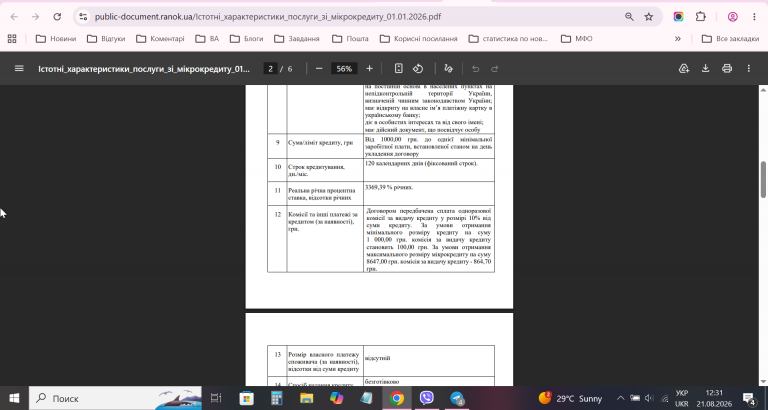This screenshot has width=768, height=410.
Task: Open Chrome three-dot menu
Action: (754, 17)
